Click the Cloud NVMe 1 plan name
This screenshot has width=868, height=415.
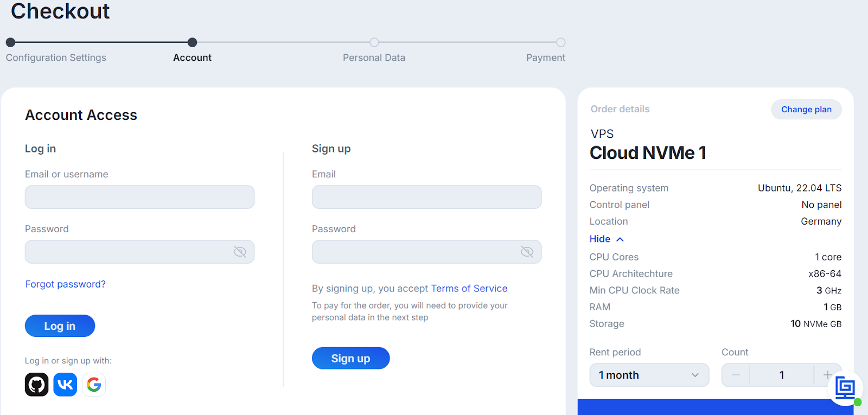coord(648,153)
